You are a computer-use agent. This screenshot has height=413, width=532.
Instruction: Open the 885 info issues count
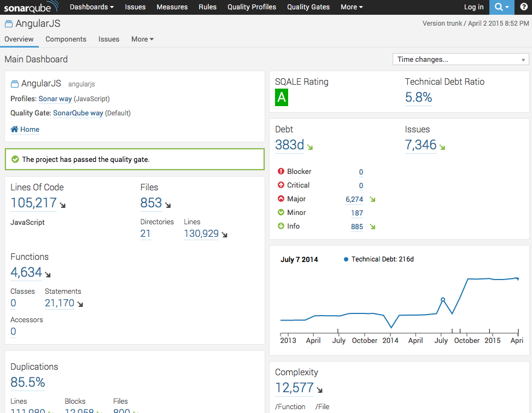click(x=357, y=226)
